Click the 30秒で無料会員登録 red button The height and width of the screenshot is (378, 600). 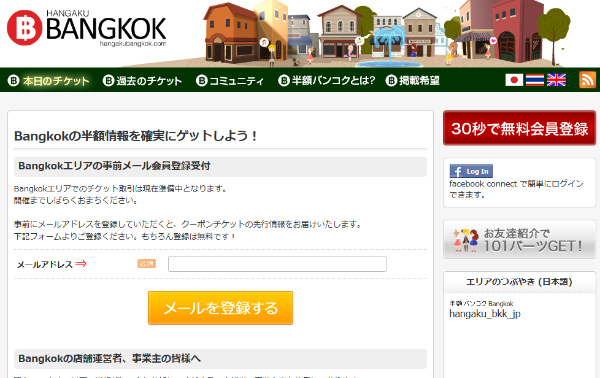(519, 128)
